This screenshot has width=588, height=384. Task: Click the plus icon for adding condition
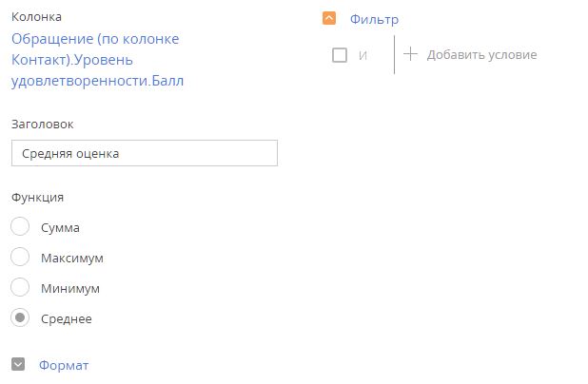410,54
